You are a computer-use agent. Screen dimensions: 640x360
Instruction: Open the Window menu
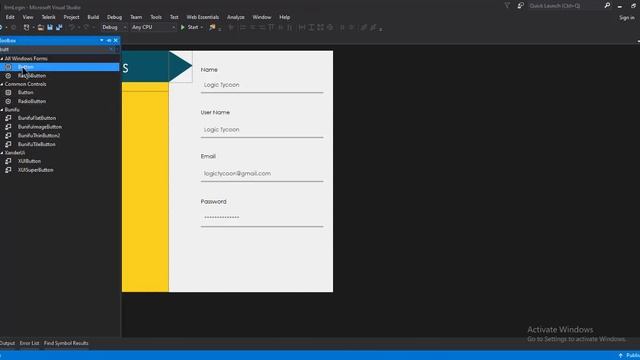(x=262, y=17)
